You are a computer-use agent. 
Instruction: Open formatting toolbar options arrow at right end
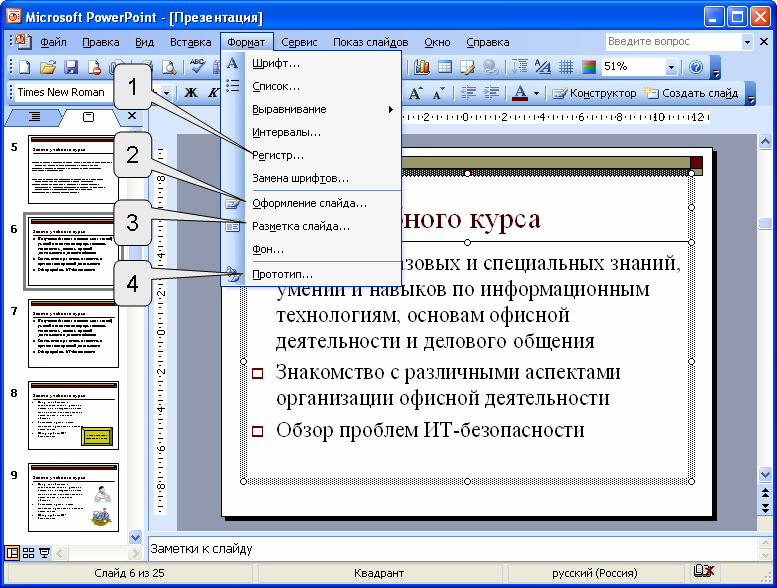click(751, 94)
